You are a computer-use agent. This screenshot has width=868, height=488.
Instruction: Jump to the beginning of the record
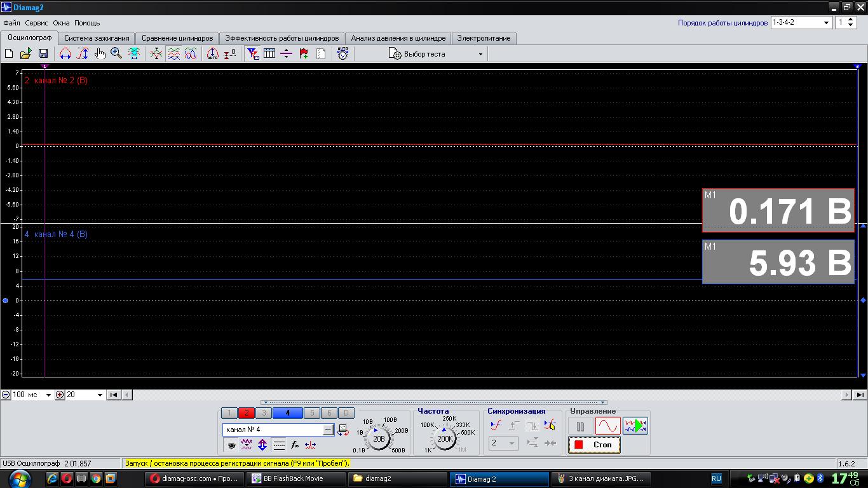point(113,395)
